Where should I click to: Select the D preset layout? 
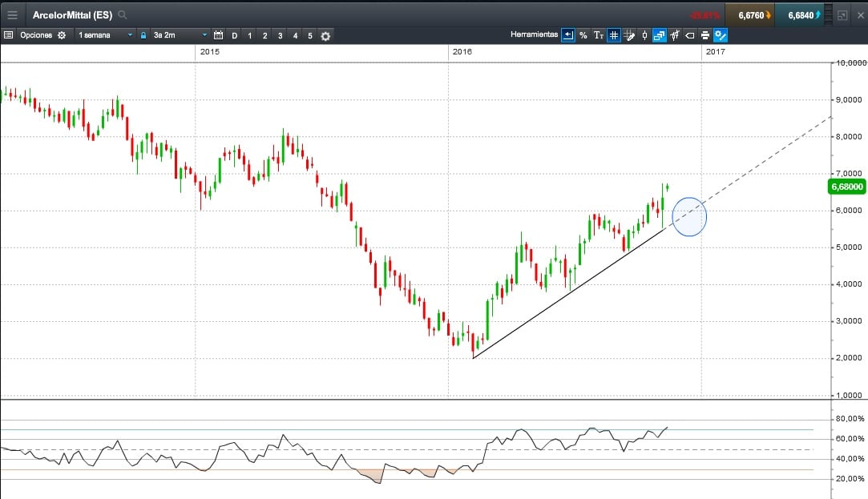(234, 35)
